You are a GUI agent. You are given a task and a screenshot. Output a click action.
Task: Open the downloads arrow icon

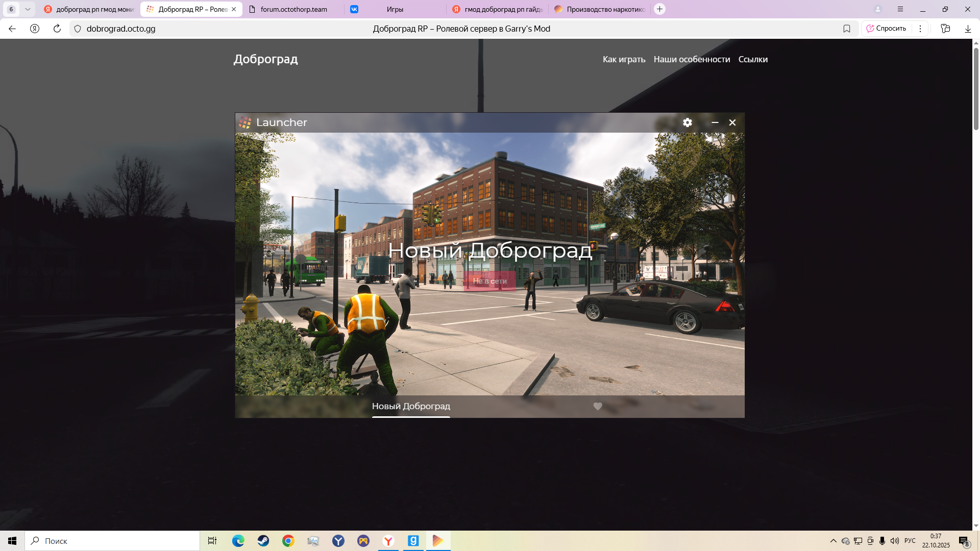968,29
